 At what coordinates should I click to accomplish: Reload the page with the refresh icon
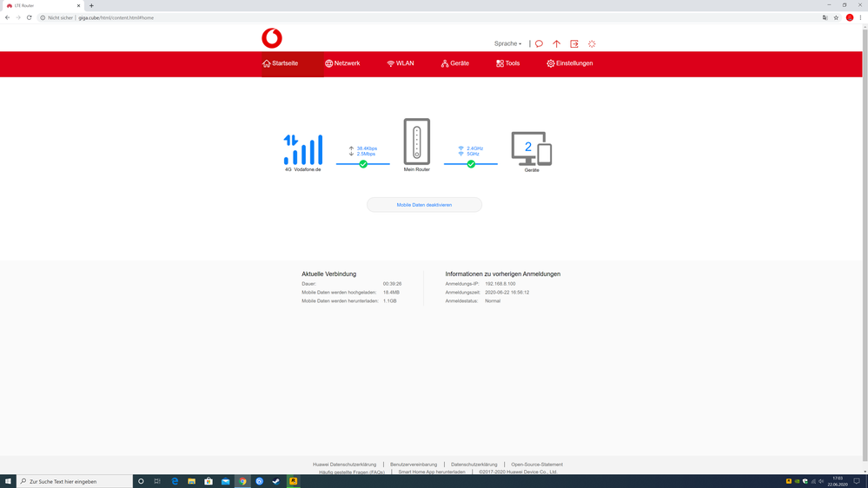click(x=30, y=17)
